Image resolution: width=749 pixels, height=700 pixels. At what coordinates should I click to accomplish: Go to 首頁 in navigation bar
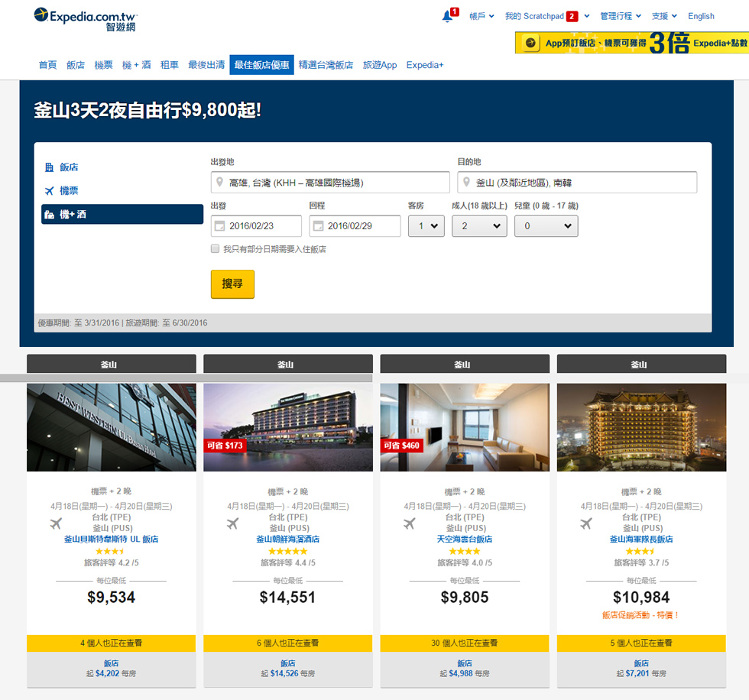47,65
